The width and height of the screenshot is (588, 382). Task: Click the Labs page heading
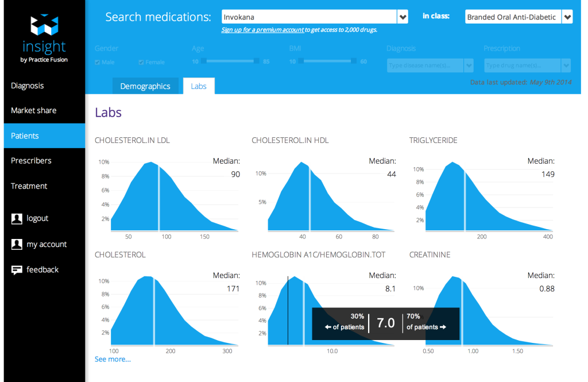point(108,113)
